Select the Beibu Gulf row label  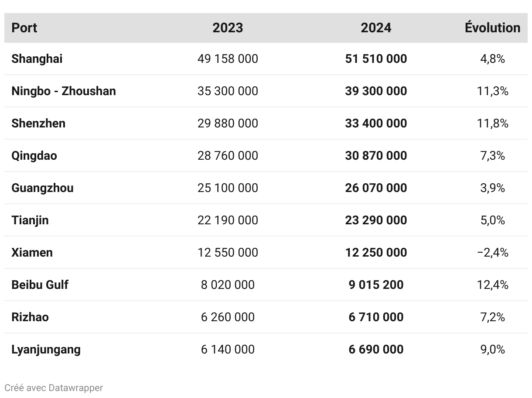click(x=40, y=285)
